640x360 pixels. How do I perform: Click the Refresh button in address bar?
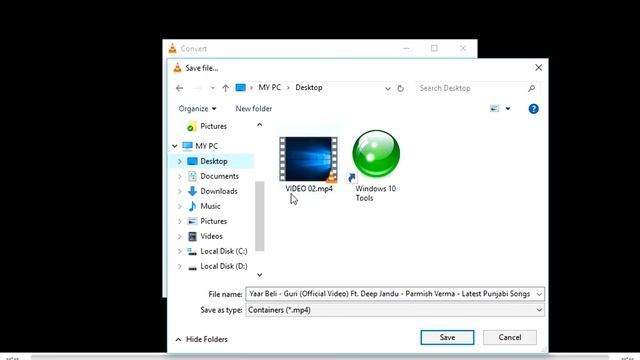pyautogui.click(x=400, y=88)
